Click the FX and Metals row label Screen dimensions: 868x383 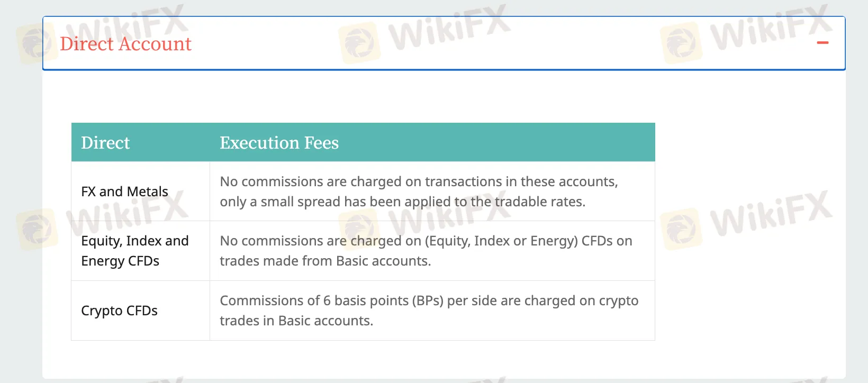124,191
